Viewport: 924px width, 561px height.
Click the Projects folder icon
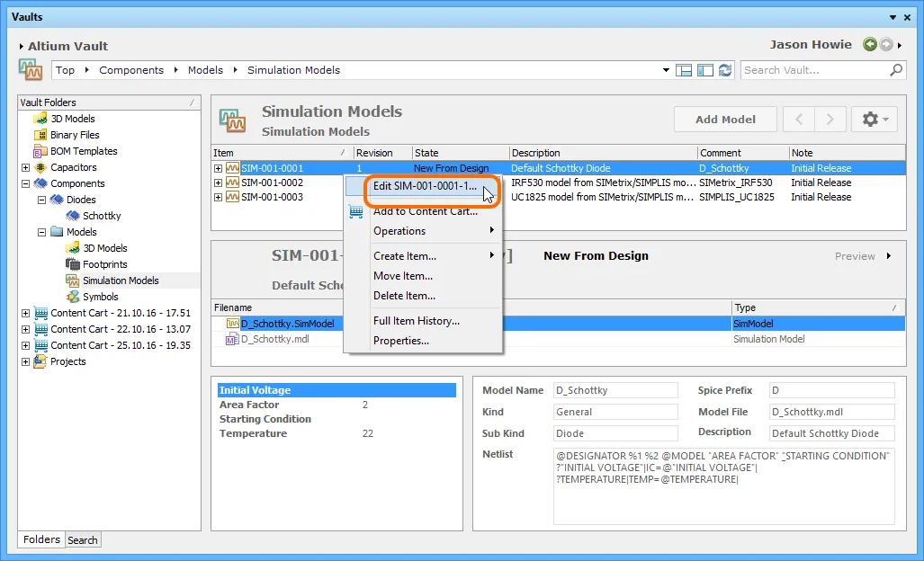[40, 361]
